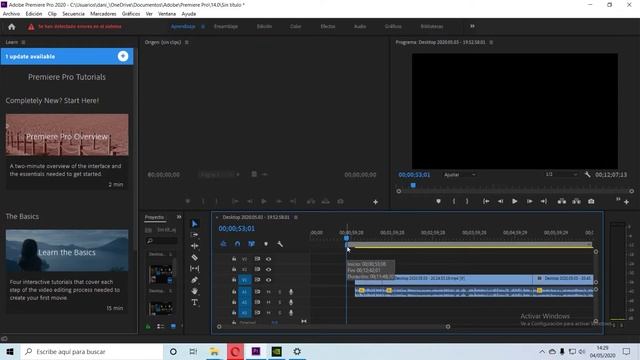Viewport: 640px width, 360px height.
Task: Click the Home icon
Action: (x=11, y=27)
